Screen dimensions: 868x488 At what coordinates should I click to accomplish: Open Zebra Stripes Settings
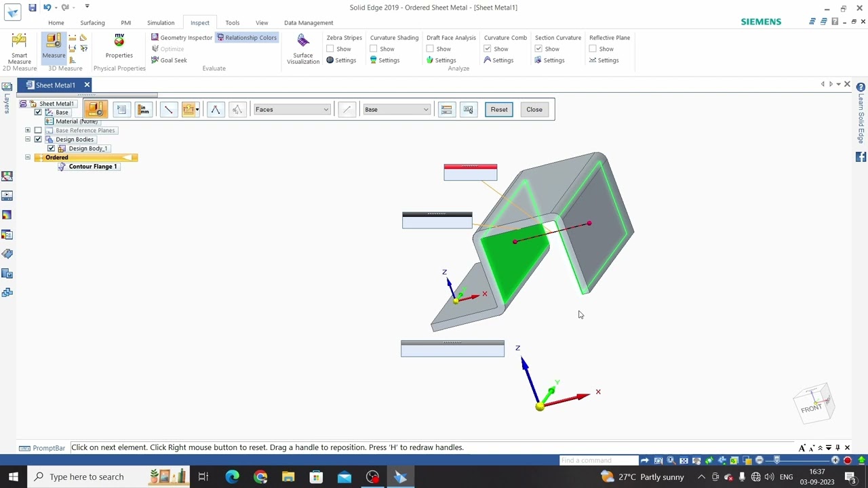tap(340, 60)
